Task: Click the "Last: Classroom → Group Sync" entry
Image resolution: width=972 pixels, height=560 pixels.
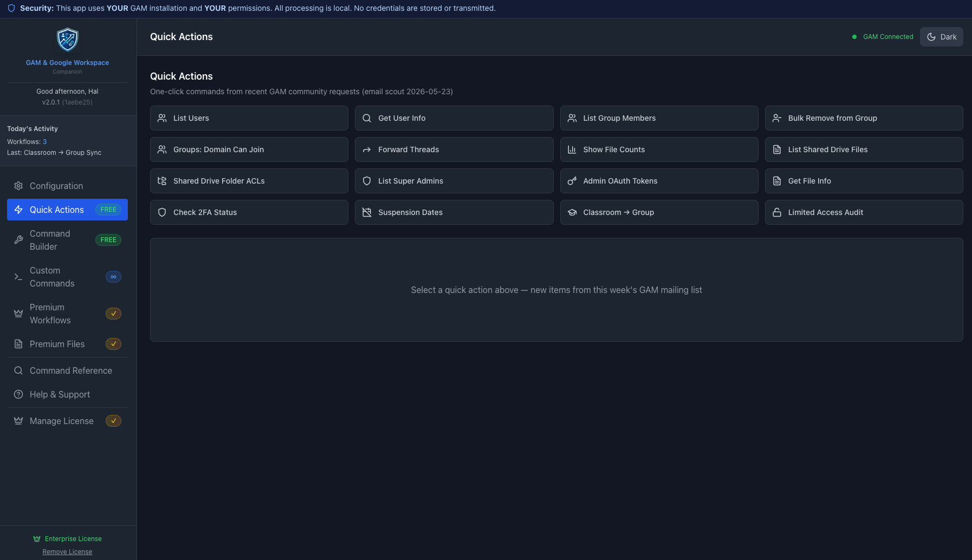Action: click(54, 153)
